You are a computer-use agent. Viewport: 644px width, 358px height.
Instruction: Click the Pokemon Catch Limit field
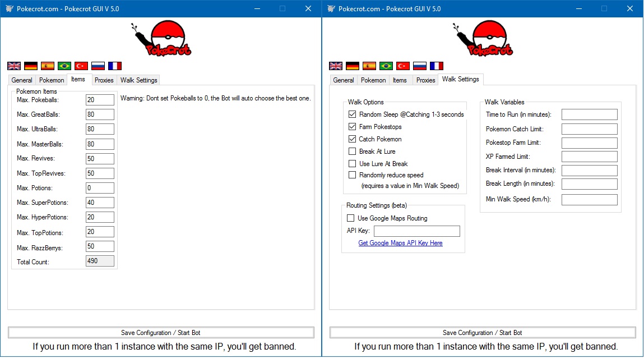tap(590, 129)
